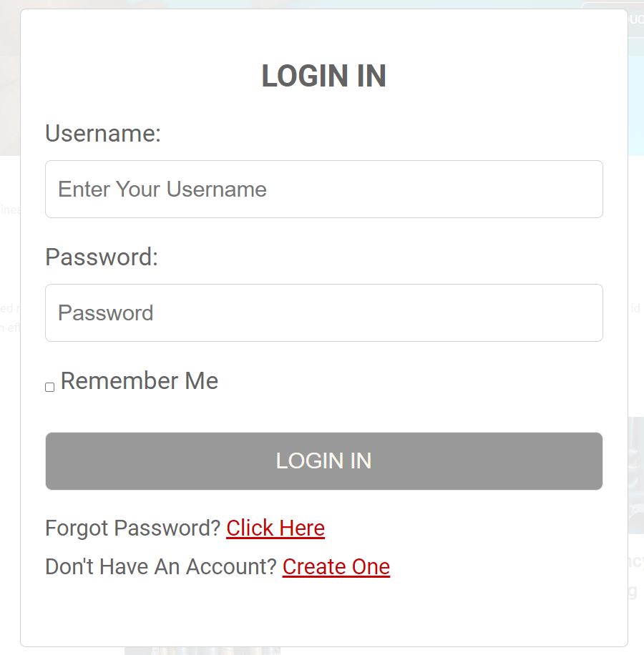Image resolution: width=644 pixels, height=655 pixels.
Task: Click the Remember Me label text
Action: tap(139, 381)
